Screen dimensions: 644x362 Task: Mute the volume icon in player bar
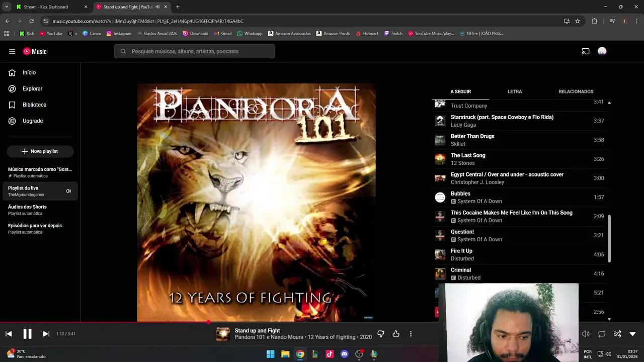pos(586,333)
